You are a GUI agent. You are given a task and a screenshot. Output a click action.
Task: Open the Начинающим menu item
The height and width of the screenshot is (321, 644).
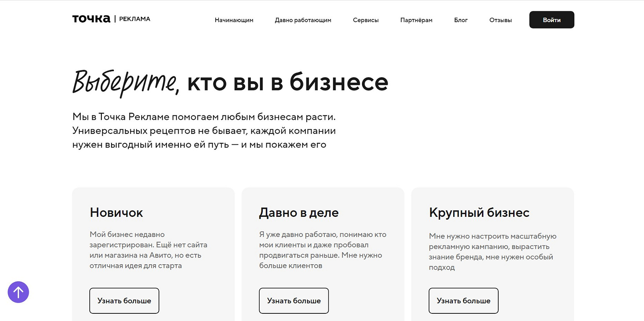point(234,20)
